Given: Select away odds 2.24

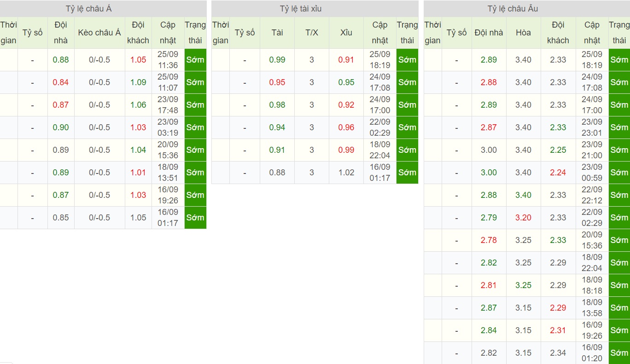Looking at the screenshot, I should pos(558,173).
